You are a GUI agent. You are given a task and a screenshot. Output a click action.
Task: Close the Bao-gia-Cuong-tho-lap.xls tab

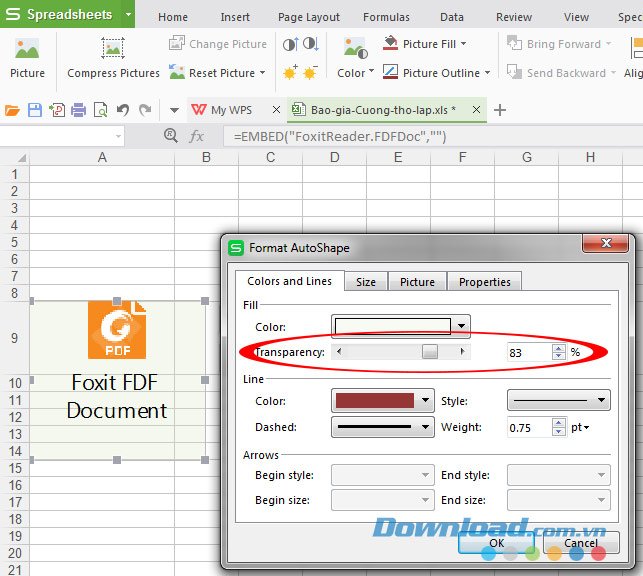[476, 109]
